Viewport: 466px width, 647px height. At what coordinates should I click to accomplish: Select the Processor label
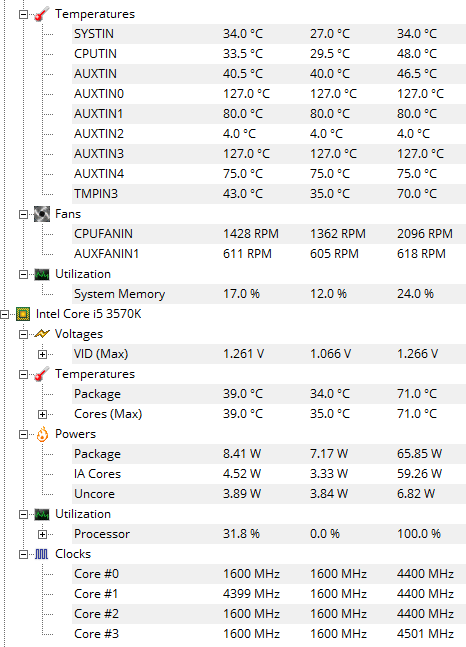click(102, 534)
